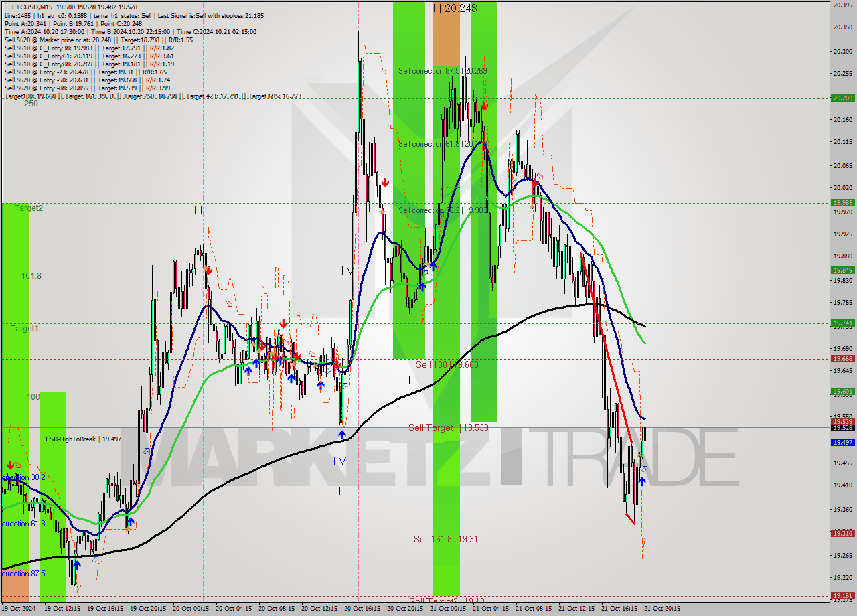
Task: Select the 19.220 price scale value
Action: pyautogui.click(x=842, y=577)
